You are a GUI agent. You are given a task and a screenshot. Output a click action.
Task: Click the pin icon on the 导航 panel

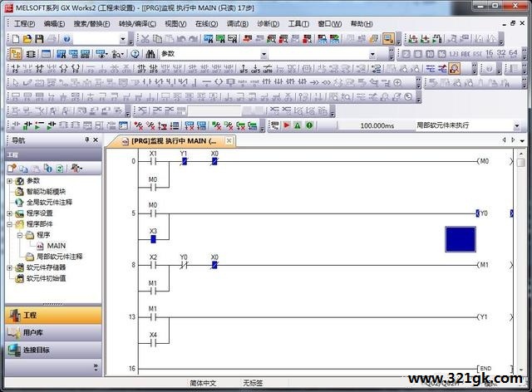[88, 140]
